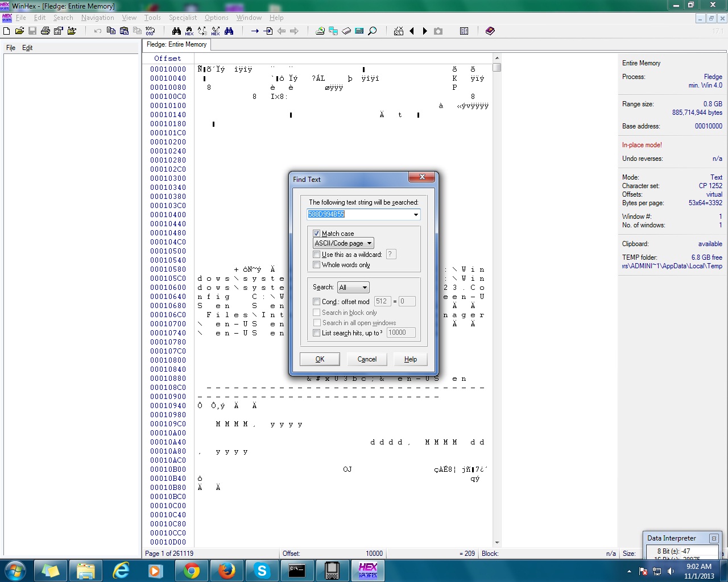Click the Open Disk toolbar icon
The height and width of the screenshot is (582, 728).
(320, 31)
